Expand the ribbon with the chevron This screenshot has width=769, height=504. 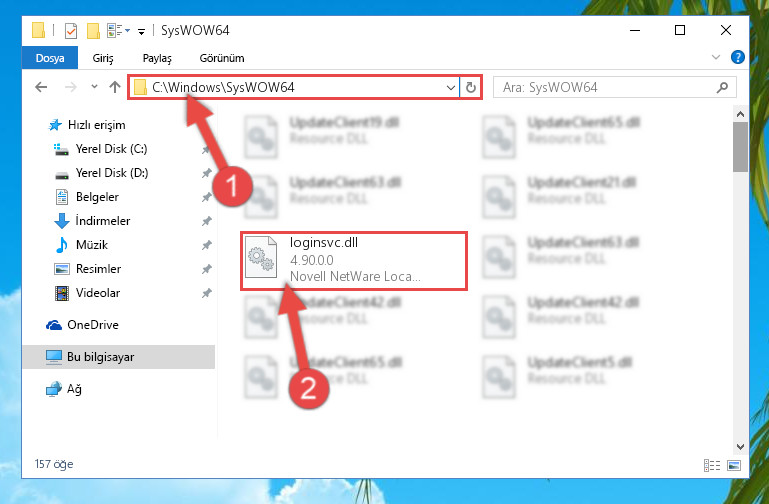(x=716, y=58)
